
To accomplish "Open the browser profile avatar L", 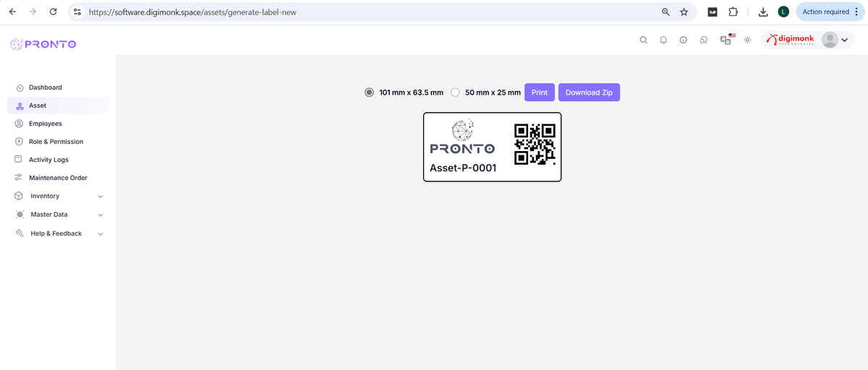I will coord(783,12).
